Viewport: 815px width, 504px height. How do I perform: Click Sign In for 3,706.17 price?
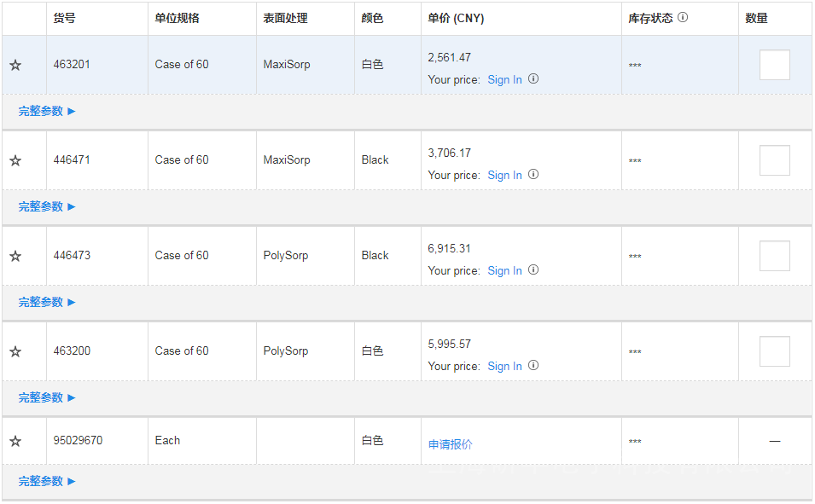[x=504, y=175]
